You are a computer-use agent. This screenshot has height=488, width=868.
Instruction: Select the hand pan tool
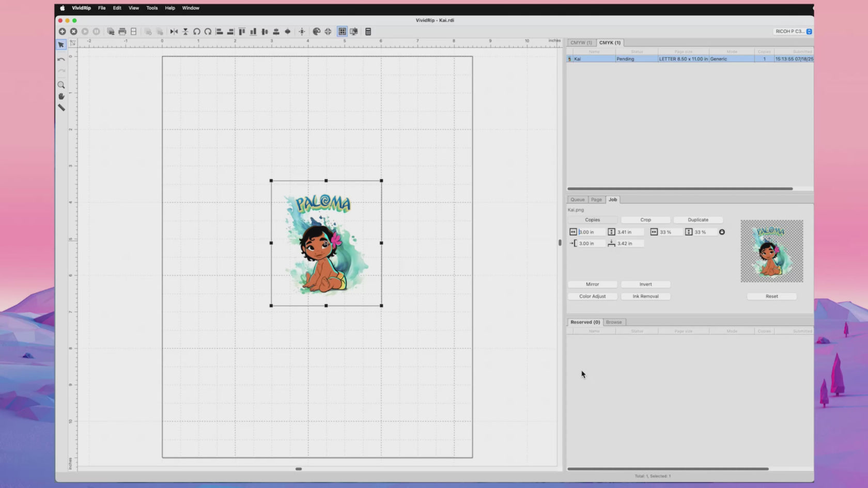coord(61,97)
